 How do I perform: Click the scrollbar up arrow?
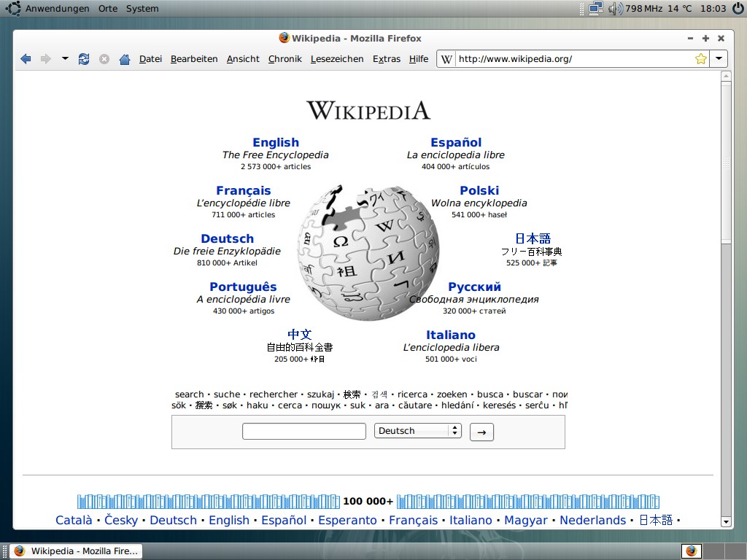coord(726,76)
